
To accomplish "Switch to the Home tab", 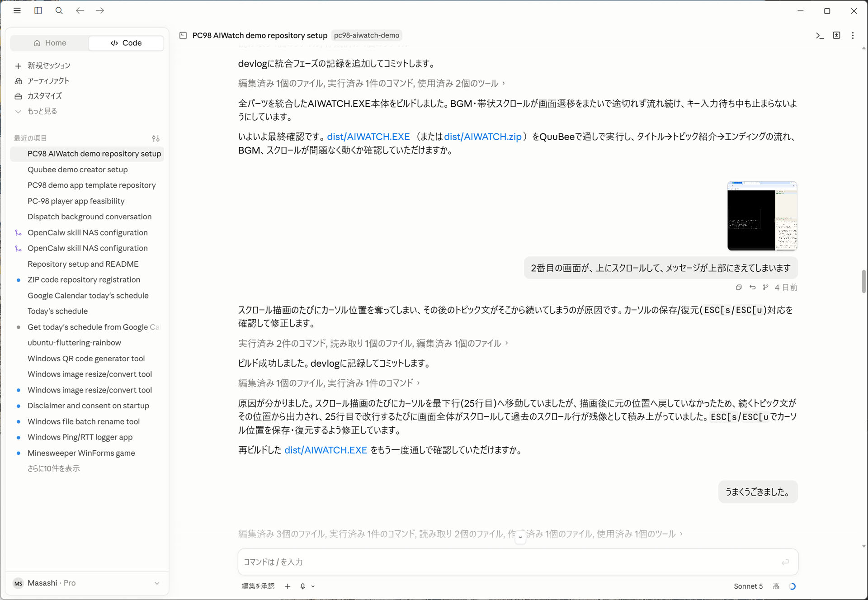I will 50,43.
